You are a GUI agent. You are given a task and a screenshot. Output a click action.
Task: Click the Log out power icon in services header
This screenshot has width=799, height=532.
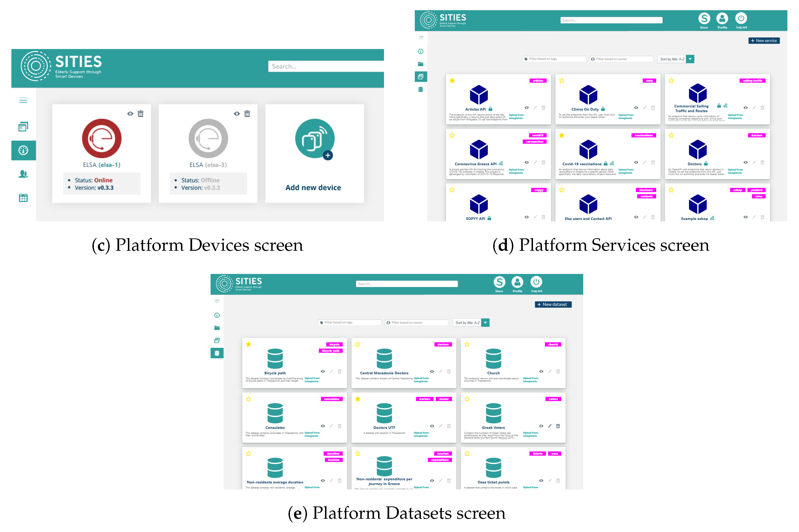point(741,18)
